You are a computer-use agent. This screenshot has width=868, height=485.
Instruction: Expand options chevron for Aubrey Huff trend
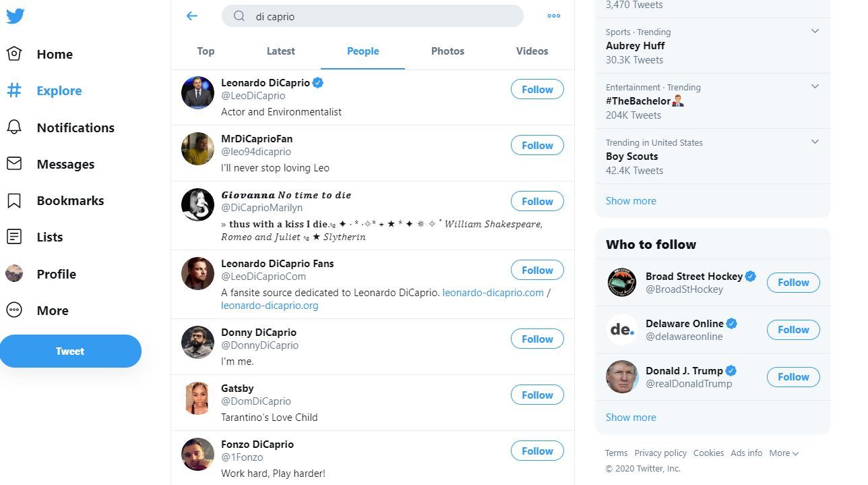815,32
